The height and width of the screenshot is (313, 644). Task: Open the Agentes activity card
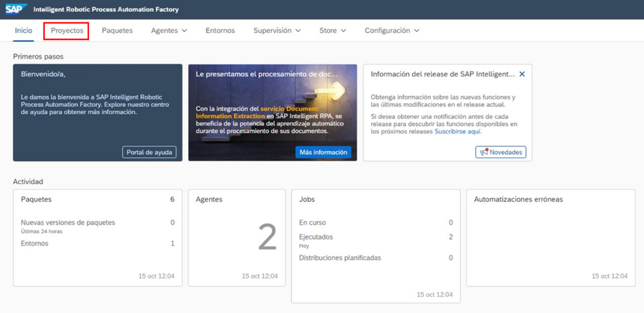click(x=237, y=238)
